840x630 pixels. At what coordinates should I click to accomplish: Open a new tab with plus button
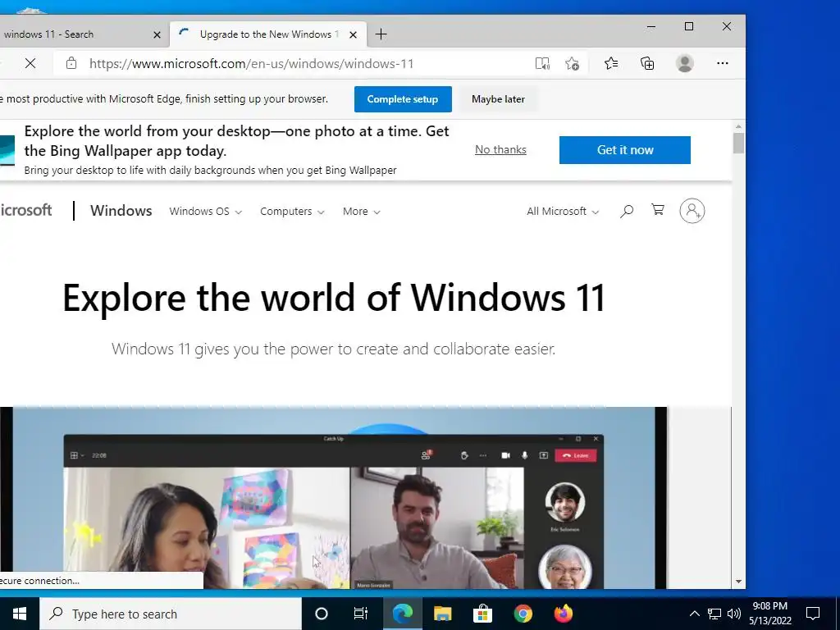coord(381,34)
